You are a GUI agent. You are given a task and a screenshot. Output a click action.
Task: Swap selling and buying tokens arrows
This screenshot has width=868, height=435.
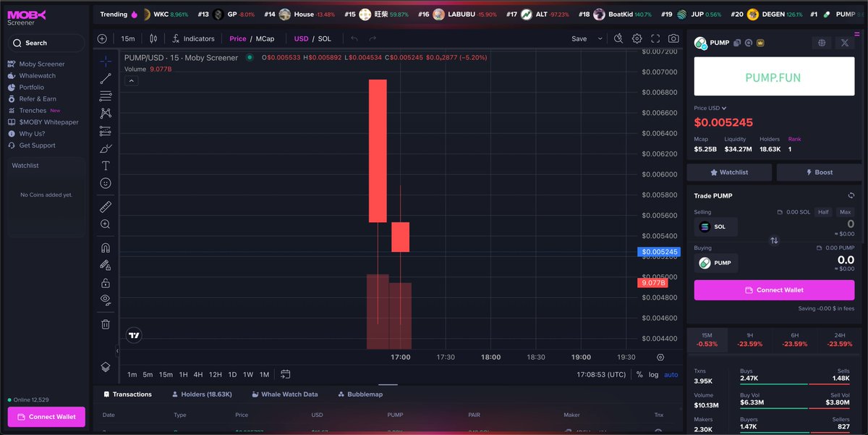pyautogui.click(x=774, y=240)
